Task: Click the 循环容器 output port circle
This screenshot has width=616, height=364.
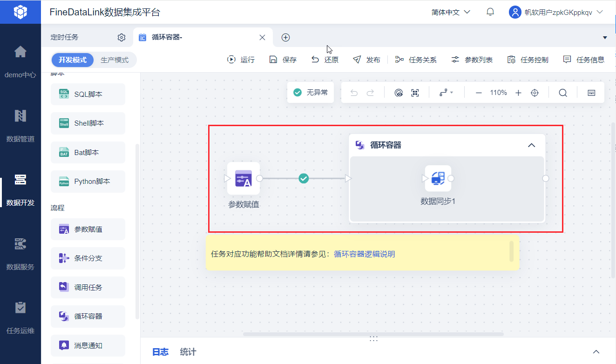Action: (x=546, y=178)
